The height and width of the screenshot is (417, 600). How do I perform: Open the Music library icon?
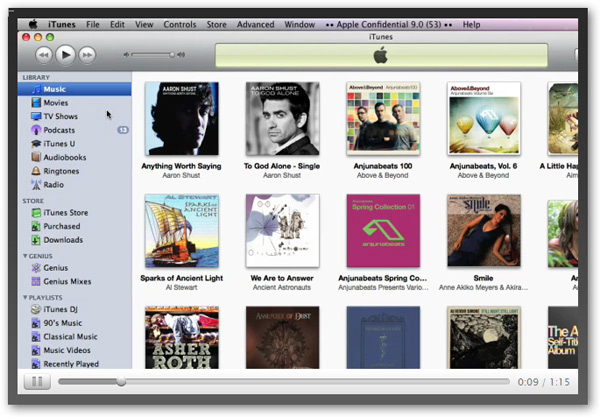(x=36, y=89)
